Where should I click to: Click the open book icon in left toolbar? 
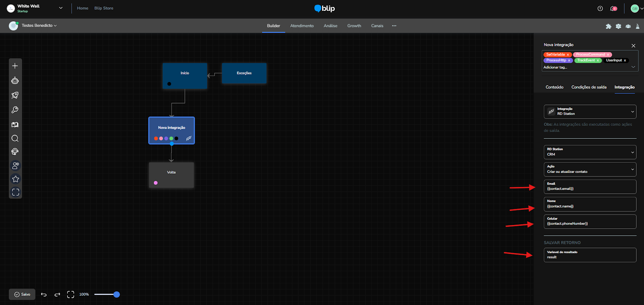(15, 125)
